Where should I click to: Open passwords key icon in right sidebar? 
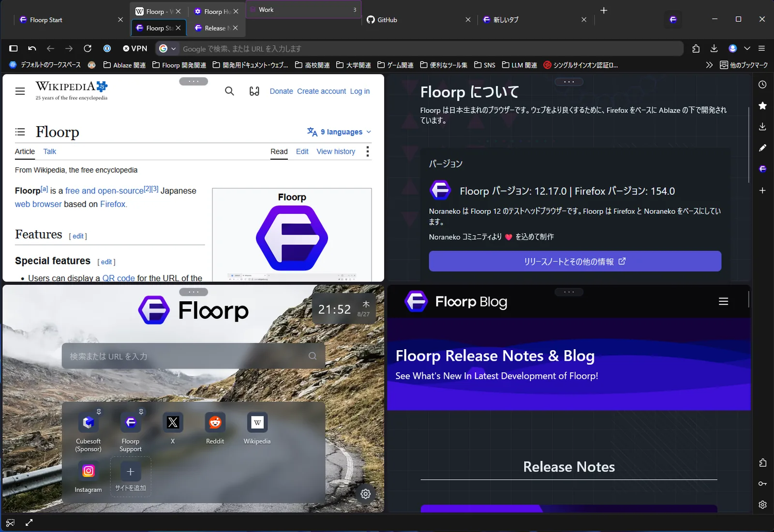tap(762, 484)
